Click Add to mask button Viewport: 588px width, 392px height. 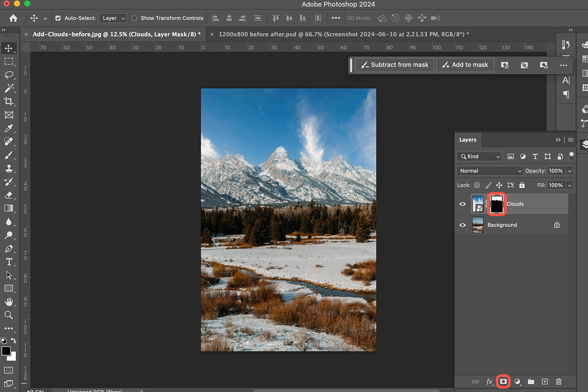tap(465, 65)
